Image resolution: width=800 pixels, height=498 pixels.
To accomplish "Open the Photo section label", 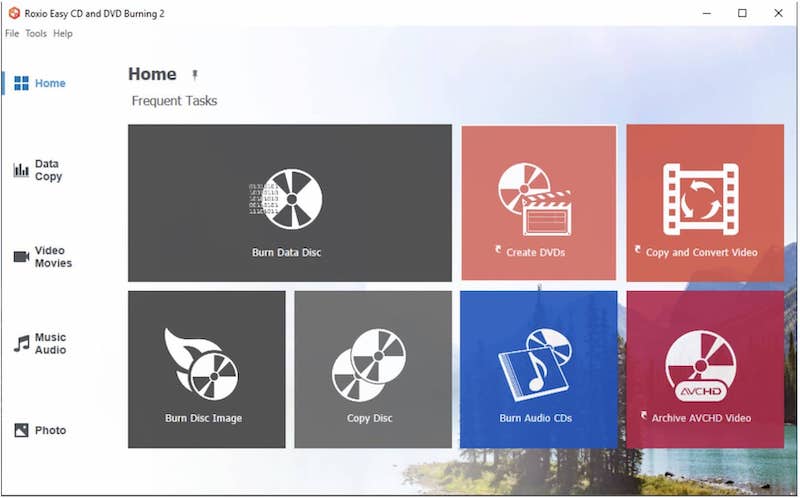I will (x=51, y=430).
